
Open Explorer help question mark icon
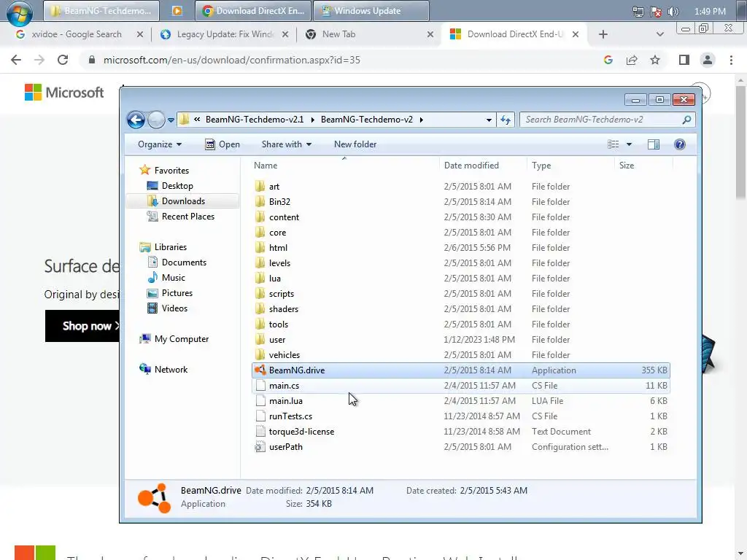tap(680, 144)
